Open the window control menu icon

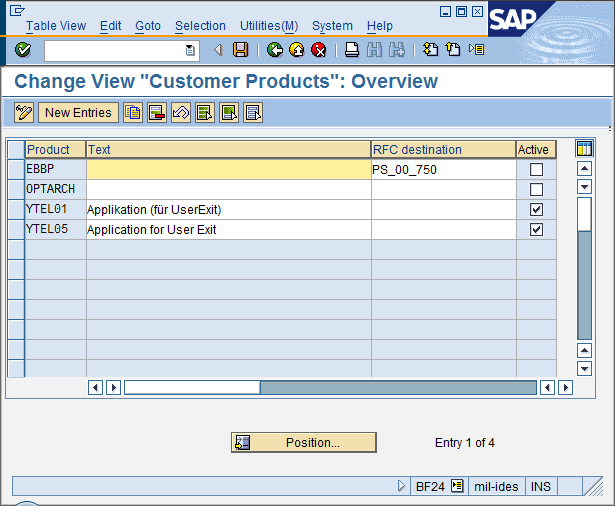17,11
